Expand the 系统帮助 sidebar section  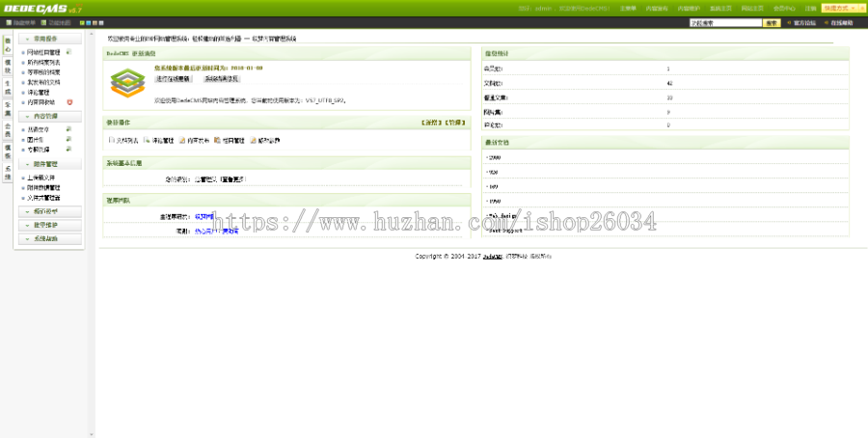(50, 239)
